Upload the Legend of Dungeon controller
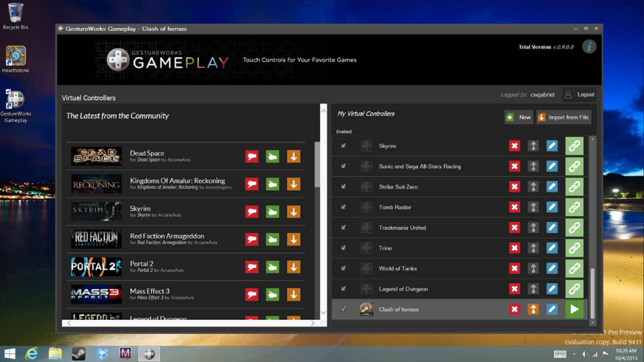 pos(533,289)
